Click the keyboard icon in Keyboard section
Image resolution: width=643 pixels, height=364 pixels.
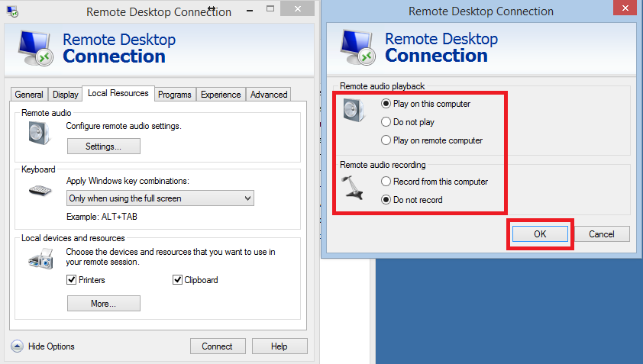40,191
